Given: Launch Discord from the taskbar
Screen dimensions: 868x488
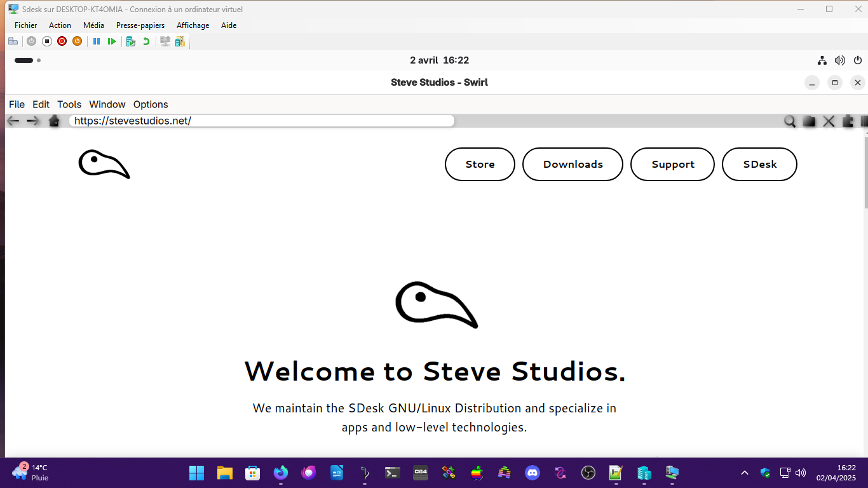Looking at the screenshot, I should click(x=532, y=473).
